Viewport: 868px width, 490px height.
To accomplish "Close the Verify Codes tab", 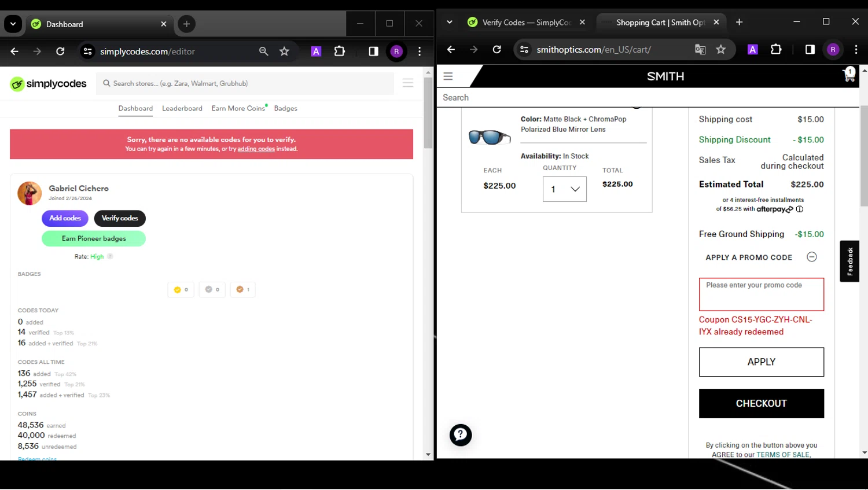I will [x=582, y=22].
